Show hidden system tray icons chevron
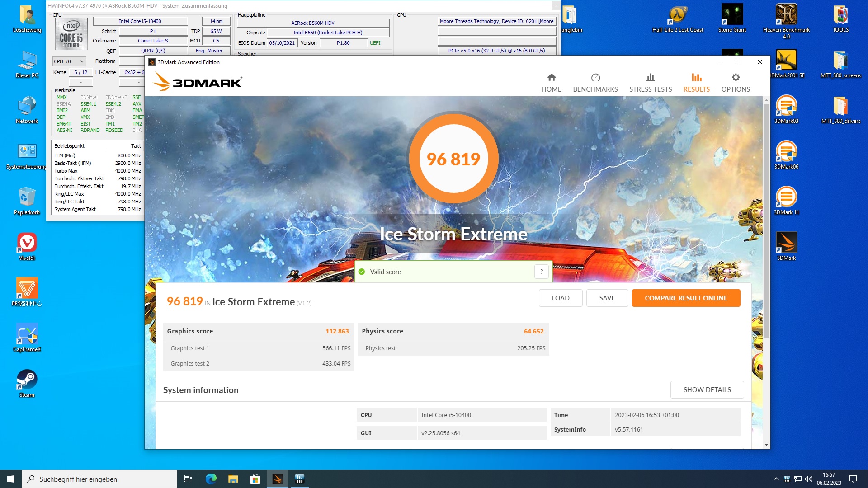 click(x=776, y=479)
